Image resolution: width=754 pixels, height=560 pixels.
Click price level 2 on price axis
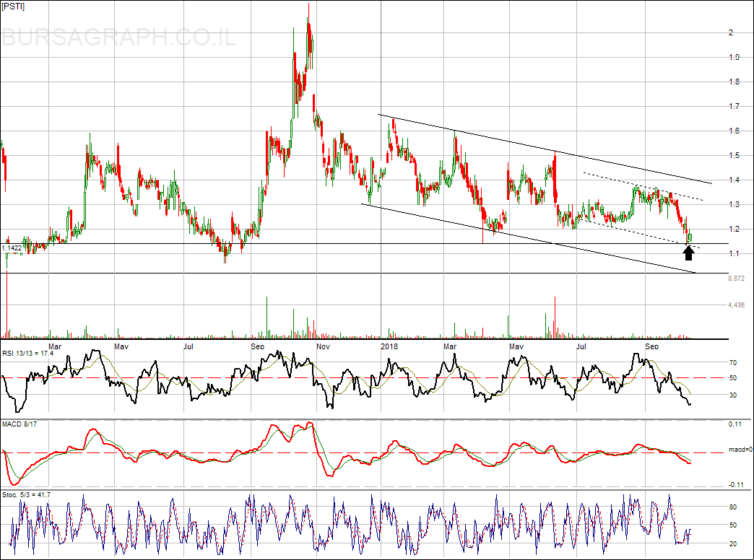(732, 33)
